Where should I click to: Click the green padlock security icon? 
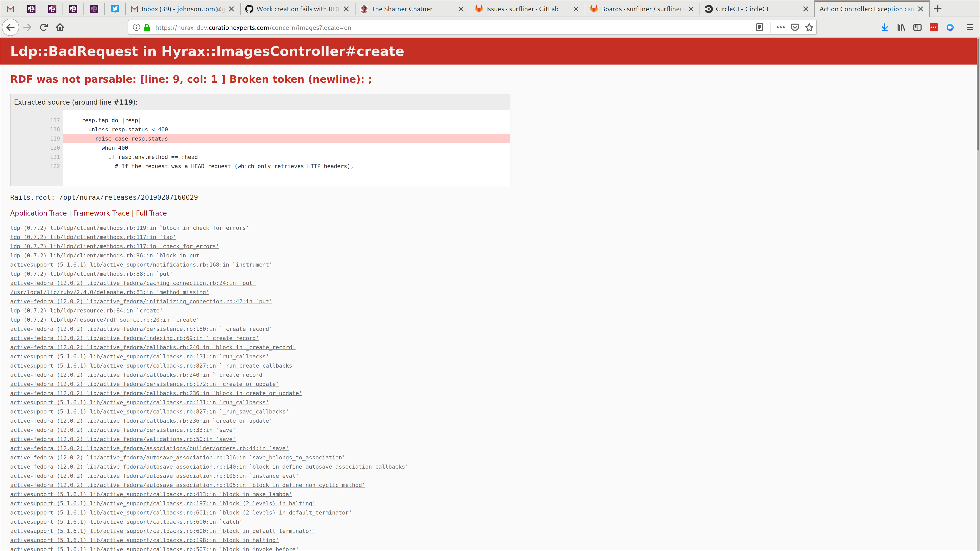pos(147,27)
